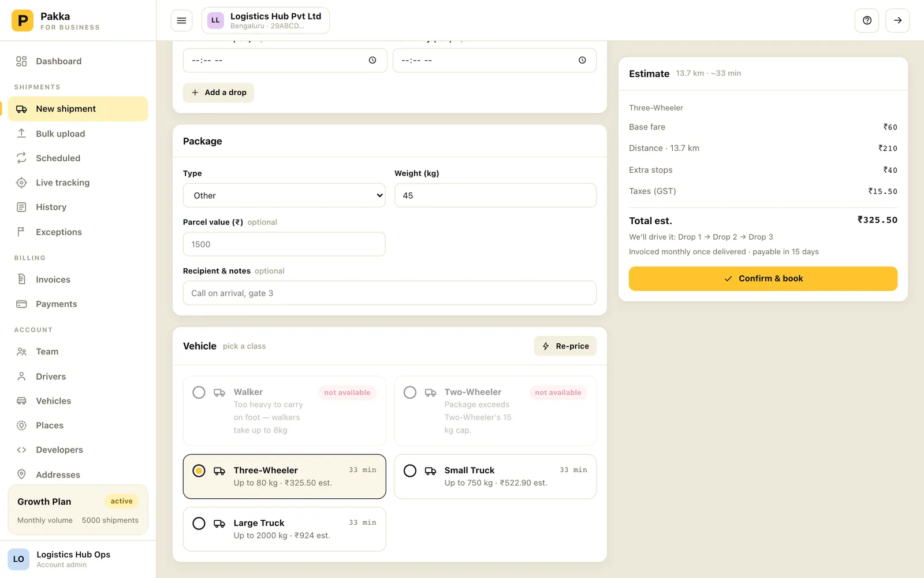The height and width of the screenshot is (578, 924).
Task: Click the Distance ₹210 value
Action: [888, 149]
